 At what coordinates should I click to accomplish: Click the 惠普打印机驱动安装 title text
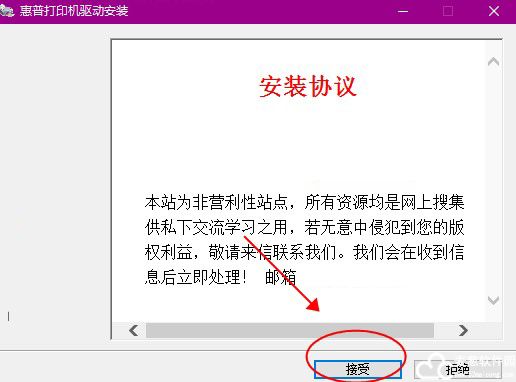pyautogui.click(x=74, y=11)
